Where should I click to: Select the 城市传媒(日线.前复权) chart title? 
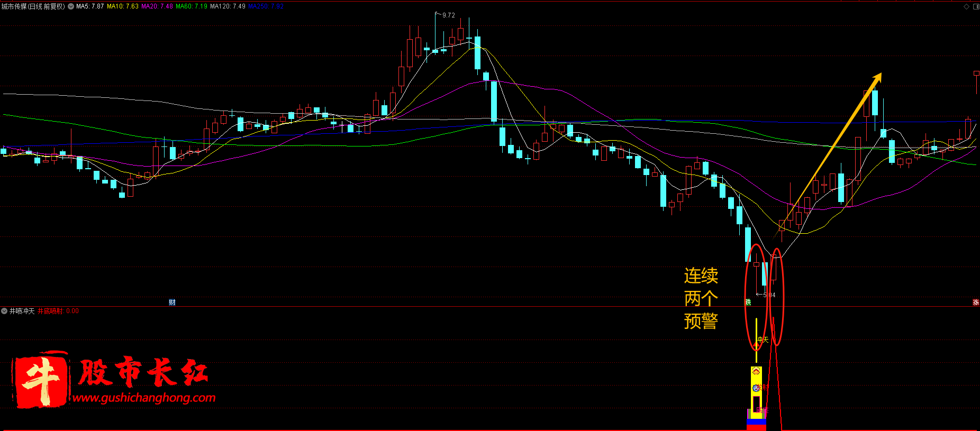[33, 6]
